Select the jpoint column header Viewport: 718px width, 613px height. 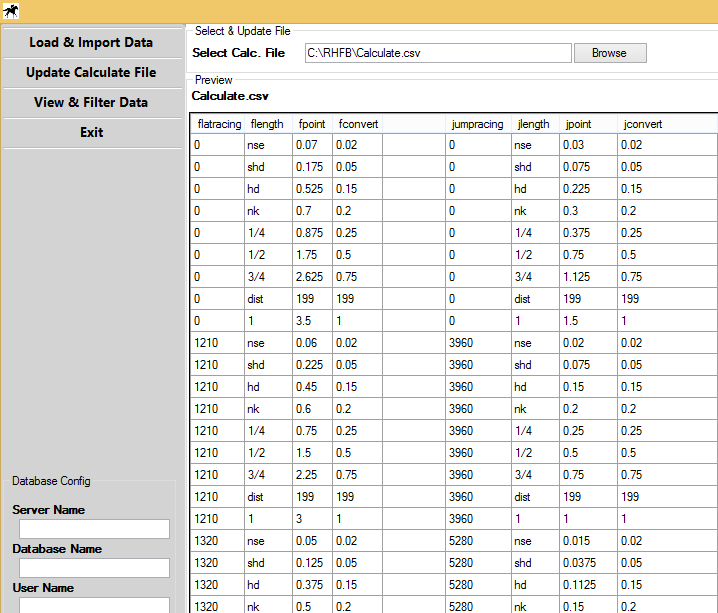click(x=579, y=124)
